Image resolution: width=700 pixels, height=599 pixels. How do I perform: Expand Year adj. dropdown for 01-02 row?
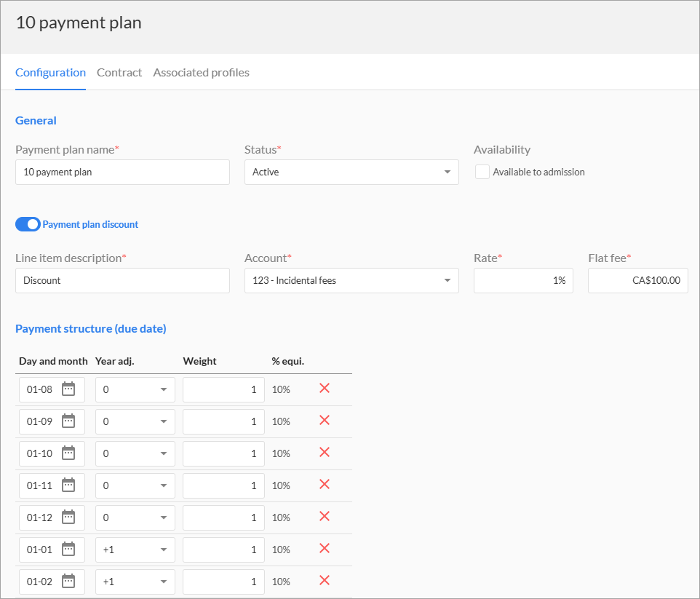135,582
